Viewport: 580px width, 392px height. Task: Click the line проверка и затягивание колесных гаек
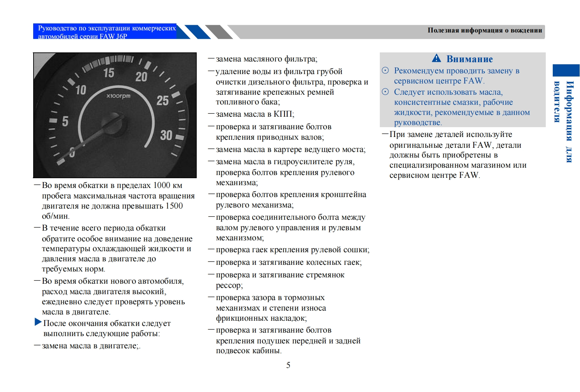(x=289, y=262)
